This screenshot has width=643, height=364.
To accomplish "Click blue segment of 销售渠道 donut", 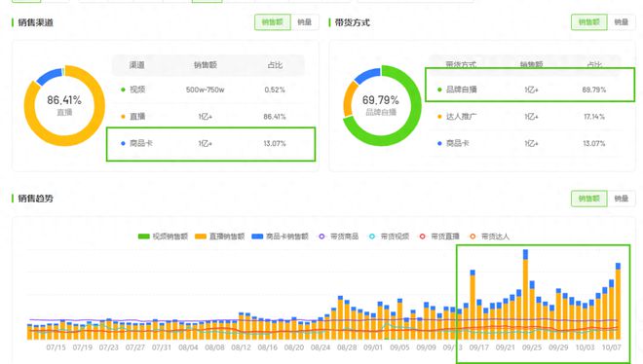I will point(49,77).
